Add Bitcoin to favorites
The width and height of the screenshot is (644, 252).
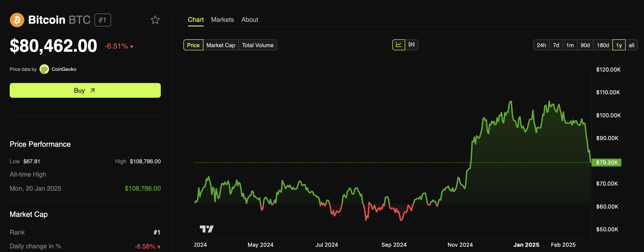tap(155, 20)
